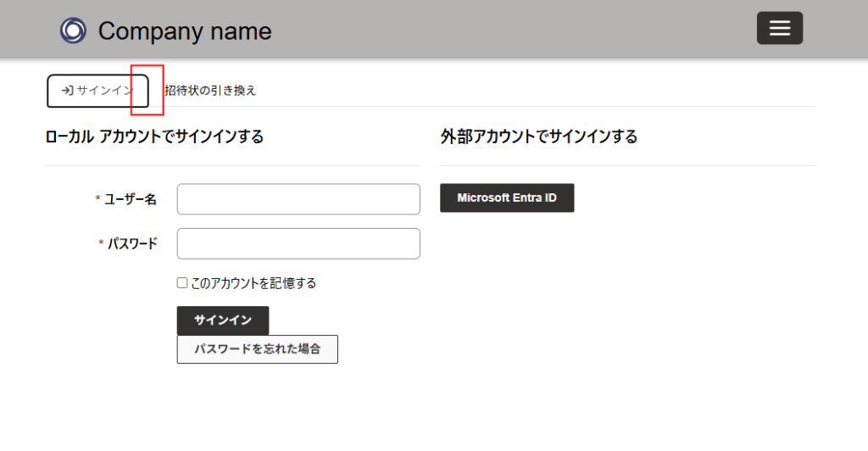
Task: Click the red asterisk beside パスワード
Action: [101, 243]
